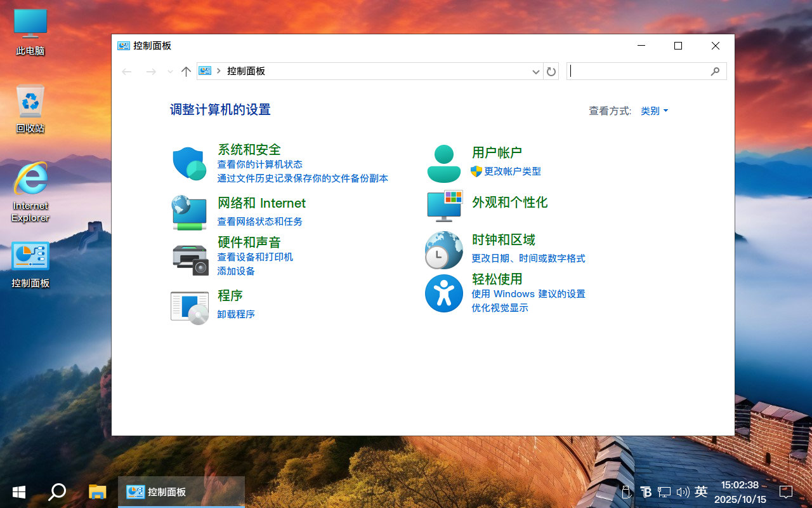The width and height of the screenshot is (812, 508).
Task: Select 添加设备 under Hardware and Sound
Action: pos(236,271)
